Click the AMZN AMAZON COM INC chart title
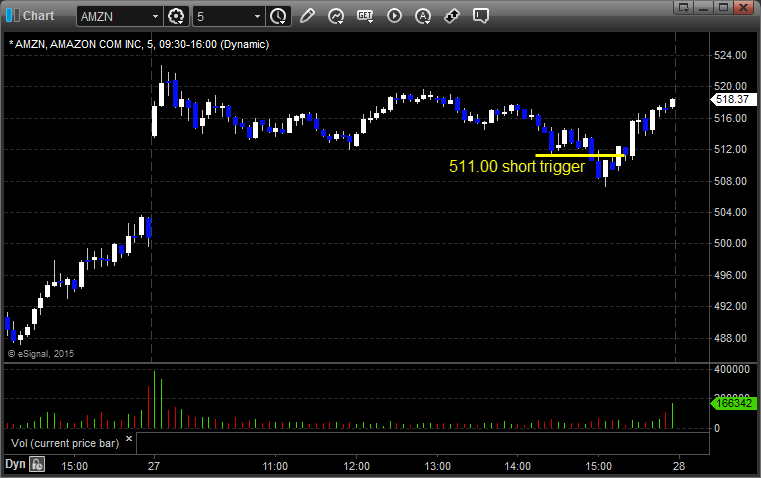This screenshot has width=761, height=478. [x=139, y=44]
